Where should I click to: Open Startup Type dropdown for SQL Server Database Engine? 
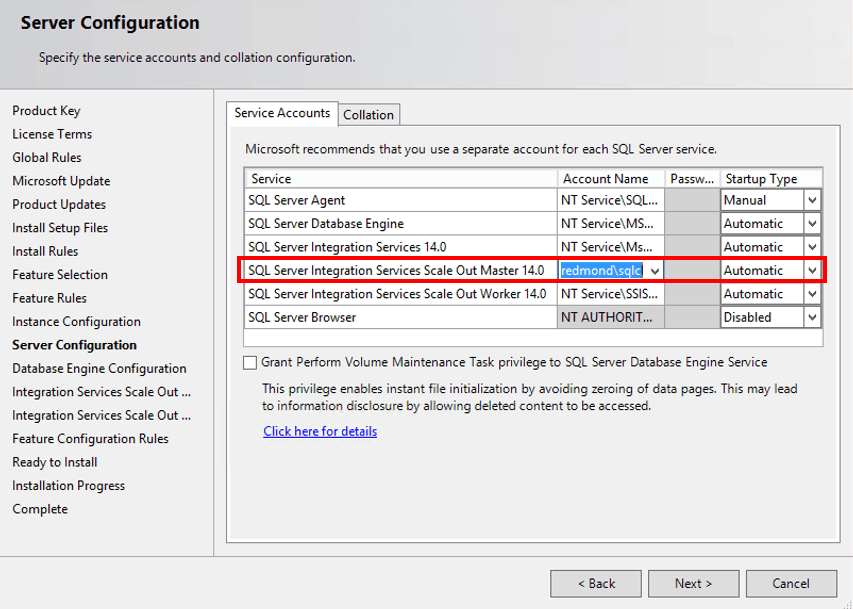click(812, 224)
